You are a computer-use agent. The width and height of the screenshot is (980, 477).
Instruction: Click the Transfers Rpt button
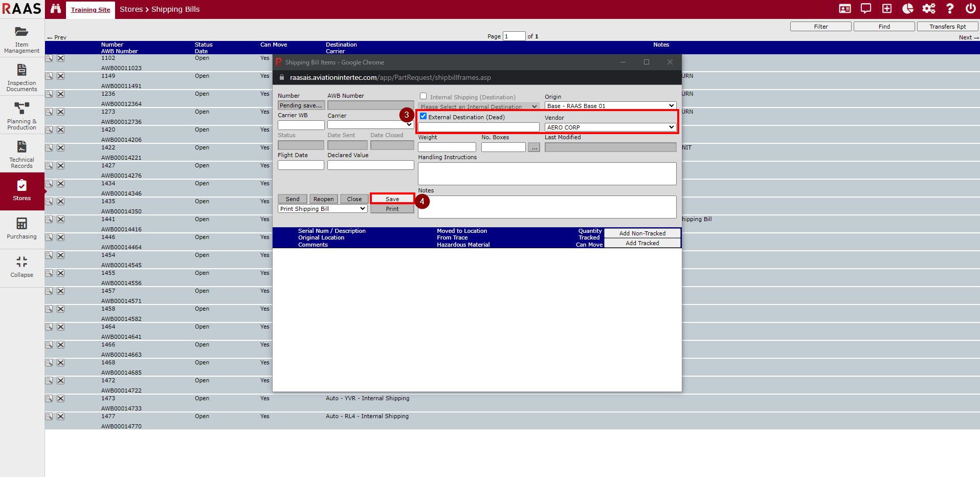coord(947,27)
